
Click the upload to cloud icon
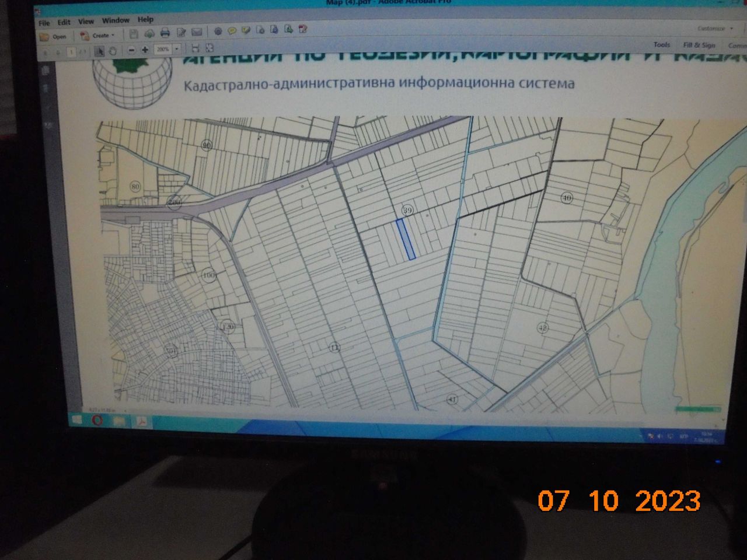149,33
